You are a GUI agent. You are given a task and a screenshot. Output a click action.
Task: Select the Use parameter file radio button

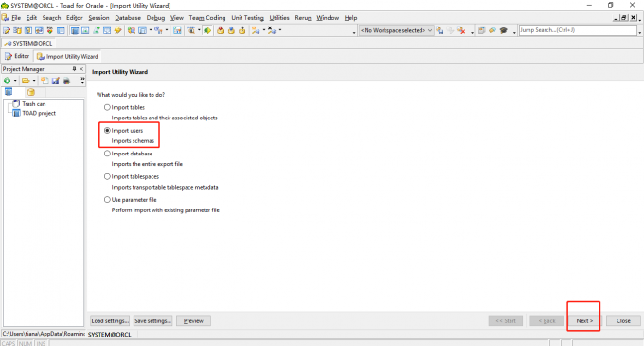(107, 199)
